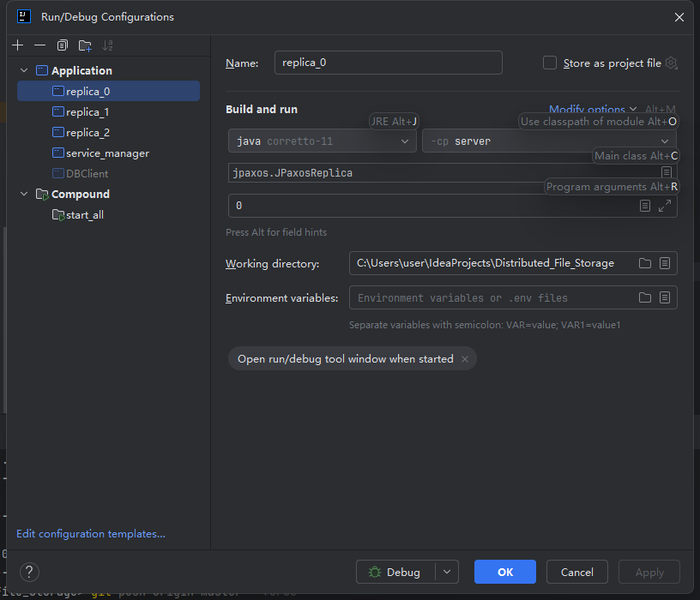Open Modify options dropdown
Image resolution: width=700 pixels, height=600 pixels.
[x=593, y=110]
